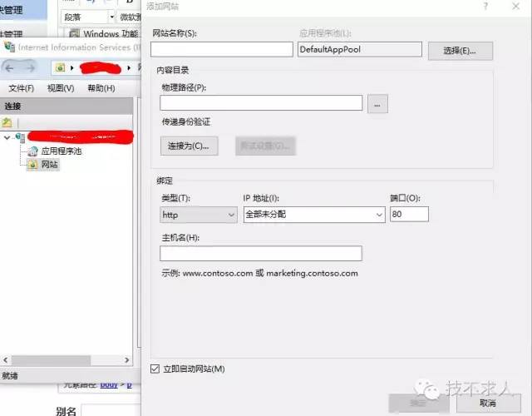Screen dimensions: 532x416
Task: Open the 帮助(H) menu
Action: coord(101,88)
